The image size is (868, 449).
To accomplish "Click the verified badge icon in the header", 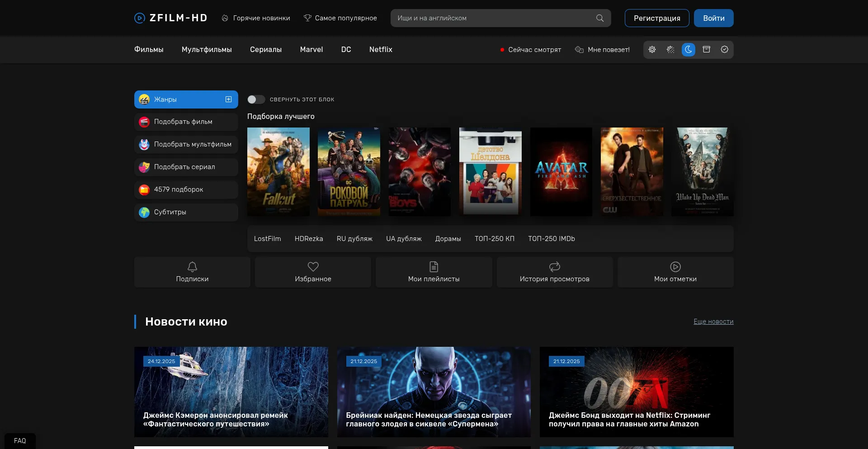I will (724, 50).
